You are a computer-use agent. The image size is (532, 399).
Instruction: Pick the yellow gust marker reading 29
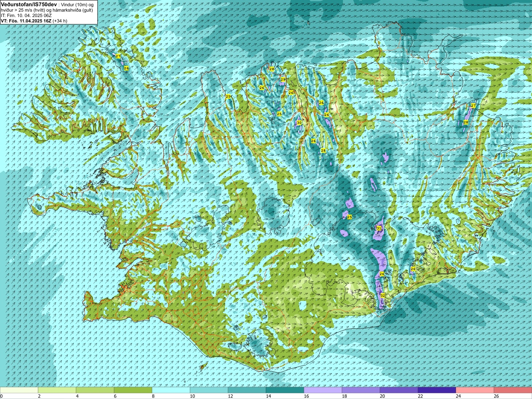coord(283,79)
